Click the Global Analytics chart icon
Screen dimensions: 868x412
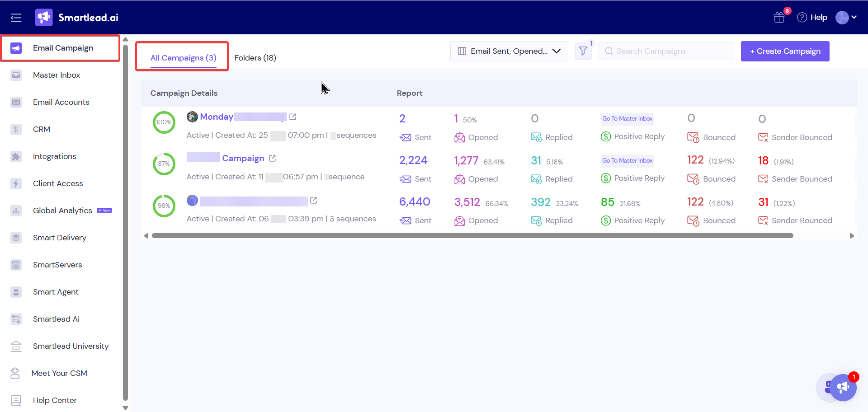16,211
